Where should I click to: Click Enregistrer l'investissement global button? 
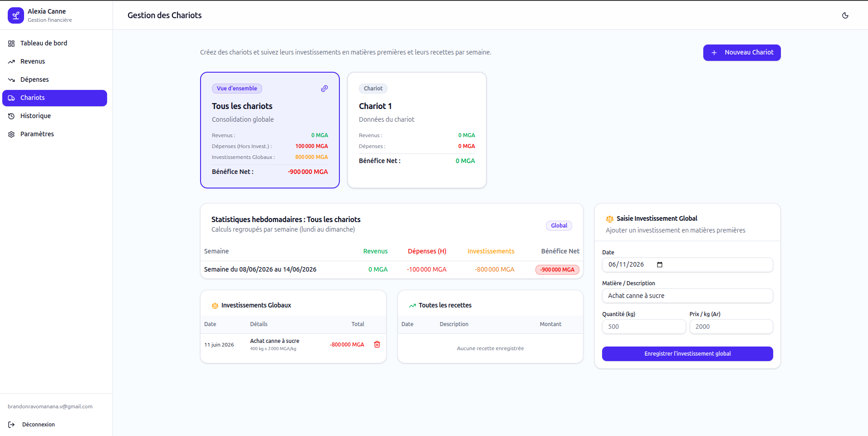(x=687, y=354)
